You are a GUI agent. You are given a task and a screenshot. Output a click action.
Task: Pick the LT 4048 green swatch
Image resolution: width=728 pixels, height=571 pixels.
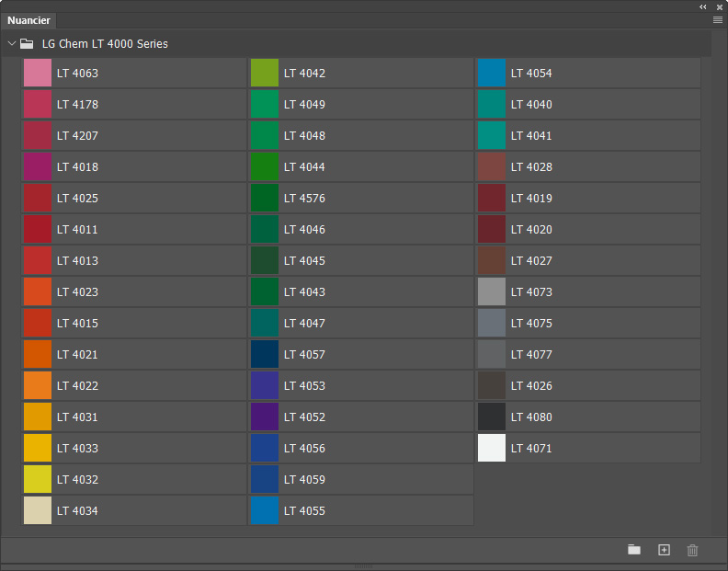(265, 135)
